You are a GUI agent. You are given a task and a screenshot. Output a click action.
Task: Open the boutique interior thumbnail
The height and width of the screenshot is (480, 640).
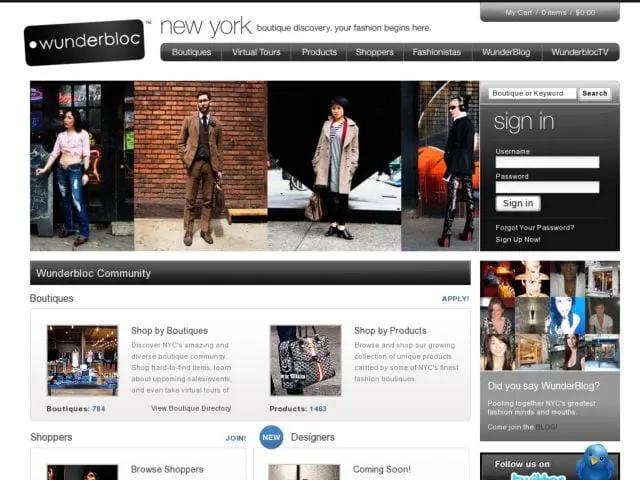[x=82, y=360]
